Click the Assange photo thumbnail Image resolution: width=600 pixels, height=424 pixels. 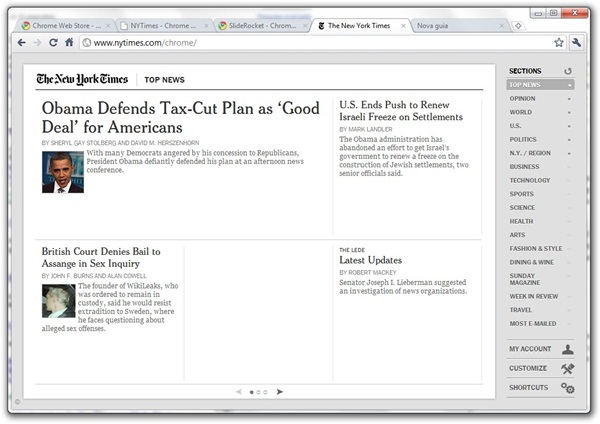coord(59,301)
